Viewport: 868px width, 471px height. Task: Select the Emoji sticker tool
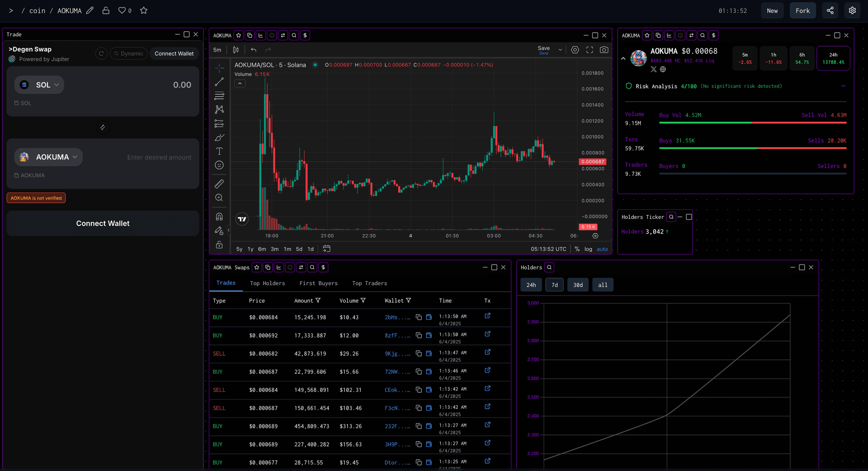(x=219, y=165)
